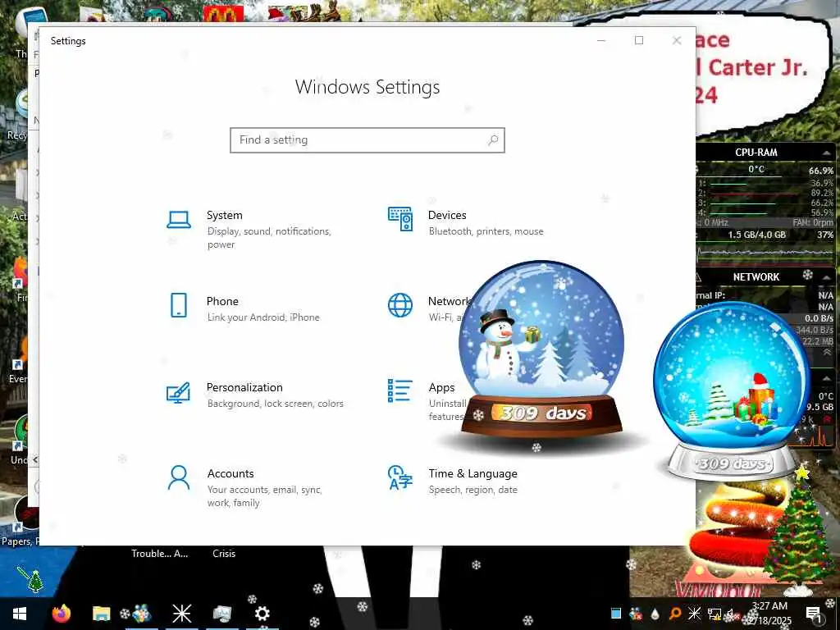Click the water drop tray icon

[655, 614]
